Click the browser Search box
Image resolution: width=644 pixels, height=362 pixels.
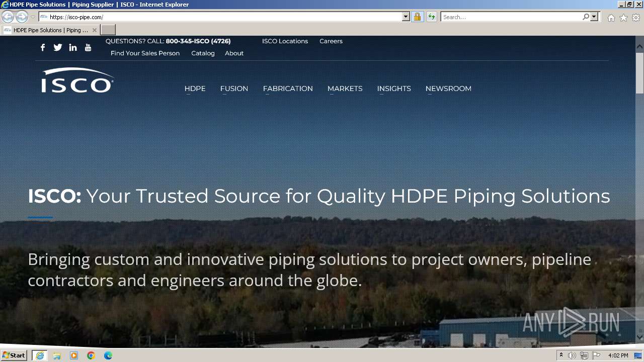(x=511, y=17)
